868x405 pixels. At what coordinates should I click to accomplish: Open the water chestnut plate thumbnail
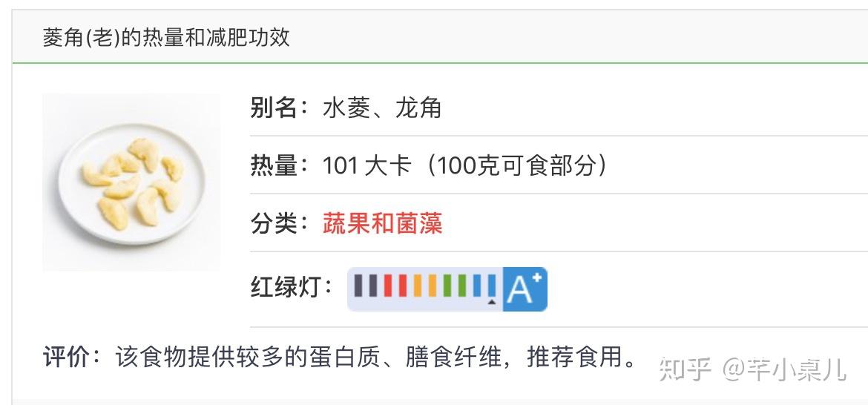coord(131,182)
